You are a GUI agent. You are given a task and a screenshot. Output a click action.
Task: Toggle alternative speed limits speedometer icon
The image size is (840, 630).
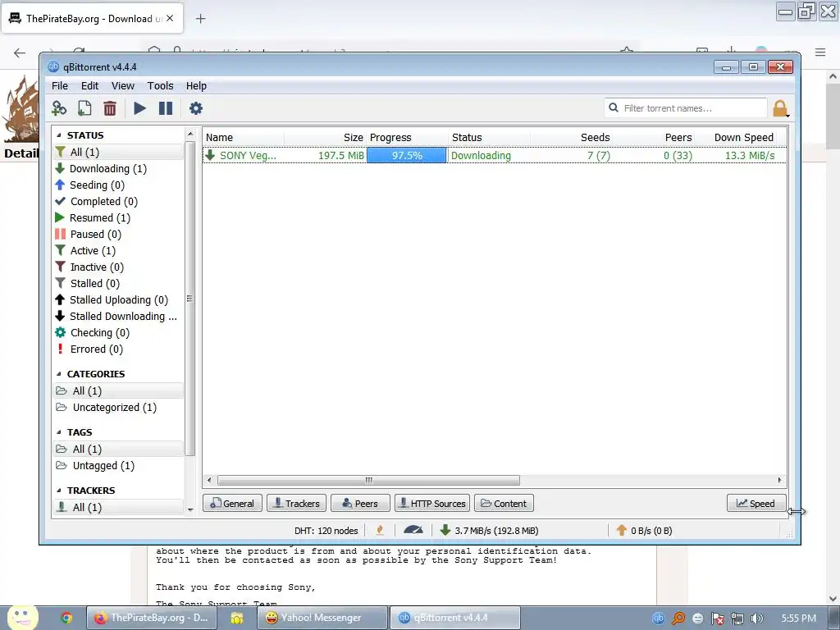[x=413, y=531]
